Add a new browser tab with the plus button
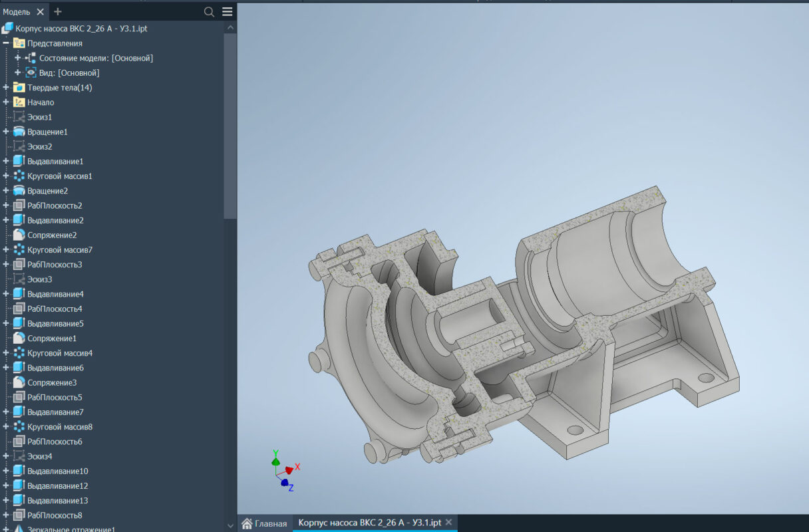The width and height of the screenshot is (809, 532). coord(57,11)
